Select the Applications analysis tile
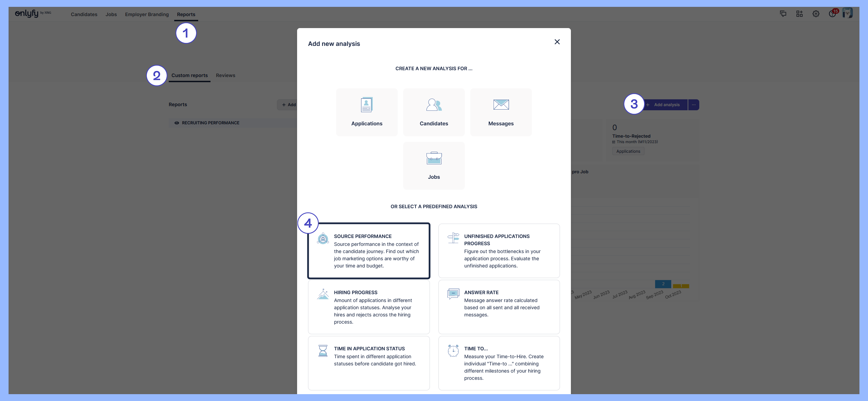The height and width of the screenshot is (401, 868). tap(367, 112)
